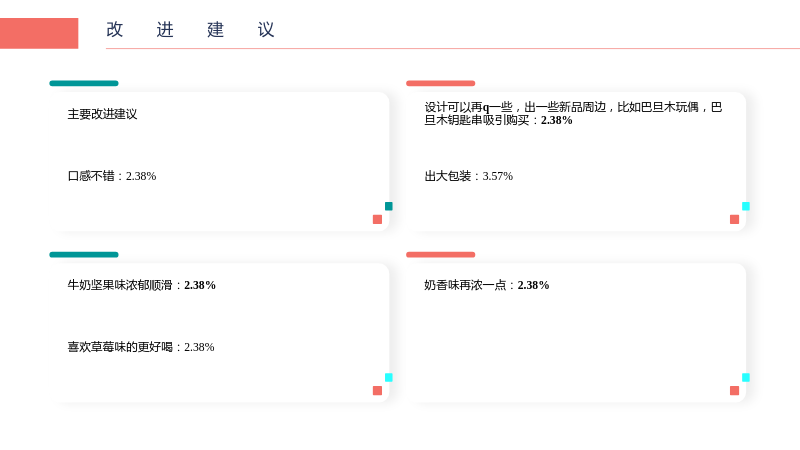Select the 口感不错：2.38% text line
The height and width of the screenshot is (450, 800).
112,176
